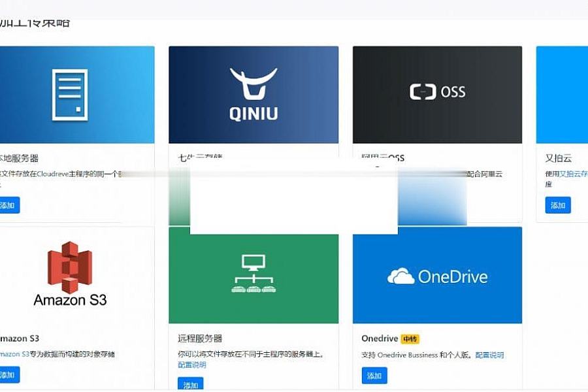588x392 pixels.
Task: Choose the Aliyun OSS logo
Action: click(x=437, y=92)
